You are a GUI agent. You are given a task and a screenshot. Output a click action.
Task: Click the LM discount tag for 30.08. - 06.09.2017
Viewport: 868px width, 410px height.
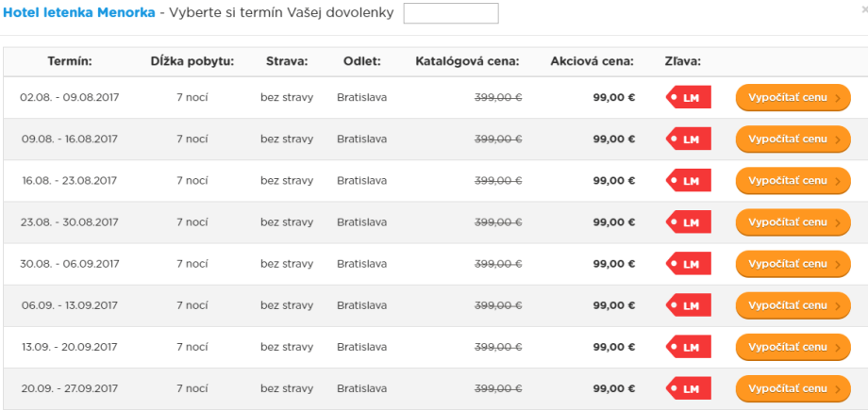(x=689, y=264)
